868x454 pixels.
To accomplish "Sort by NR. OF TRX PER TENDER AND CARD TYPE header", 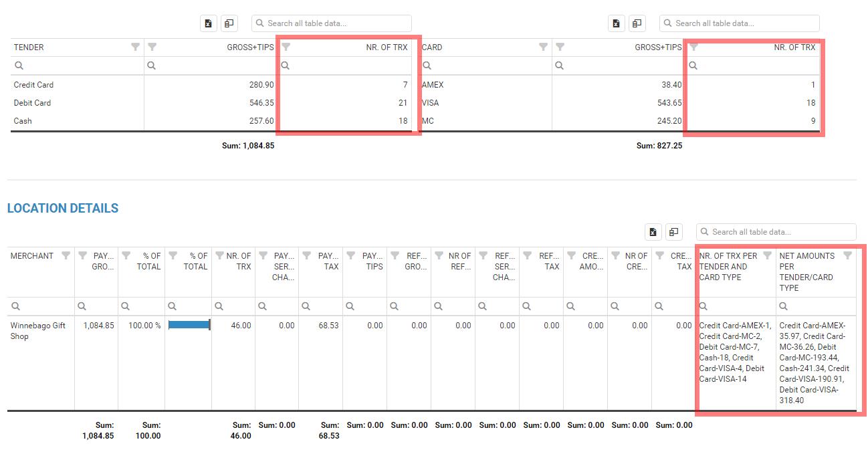I will (x=728, y=266).
